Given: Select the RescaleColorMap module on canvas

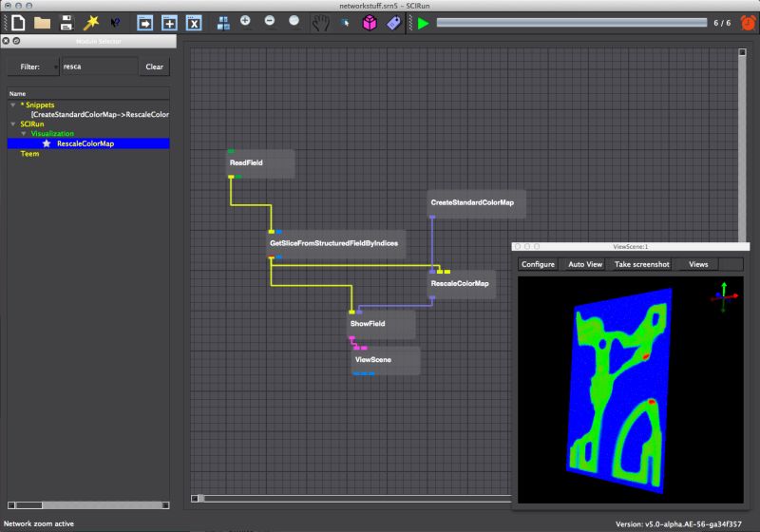Looking at the screenshot, I should point(462,284).
